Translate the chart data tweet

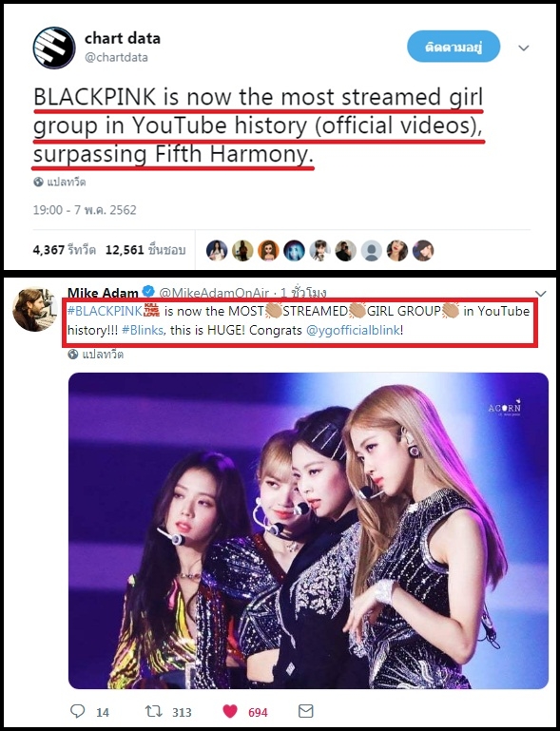click(x=60, y=182)
